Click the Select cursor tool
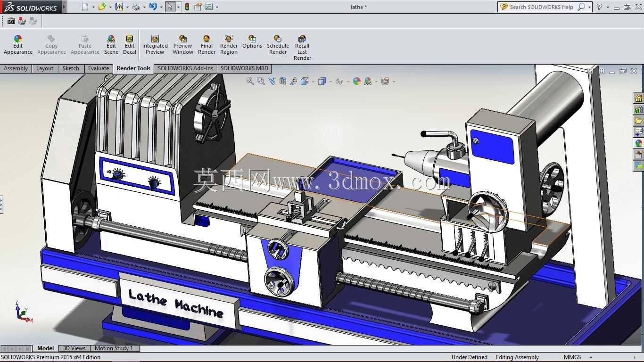644x362 pixels. click(x=170, y=7)
